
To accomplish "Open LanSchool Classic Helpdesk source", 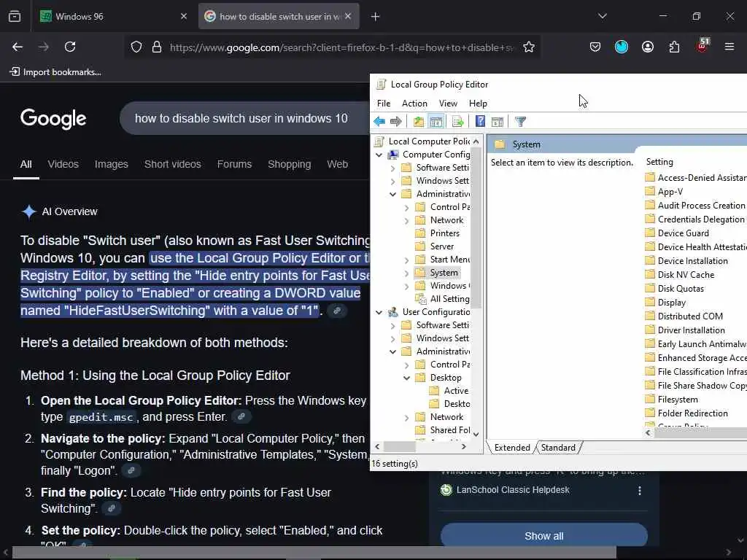I will coord(513,490).
